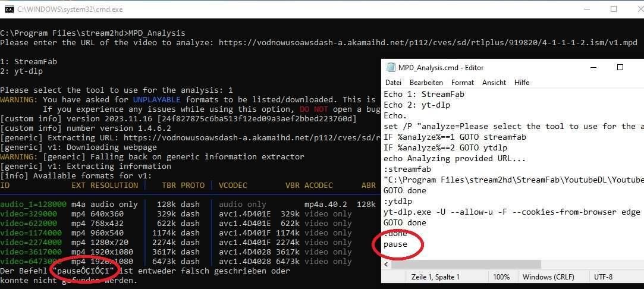Open the Hilfe menu

coord(522,83)
